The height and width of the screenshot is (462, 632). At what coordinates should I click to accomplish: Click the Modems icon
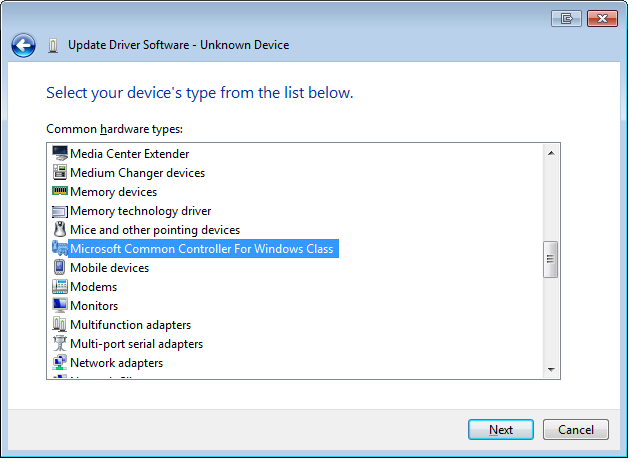coord(60,287)
